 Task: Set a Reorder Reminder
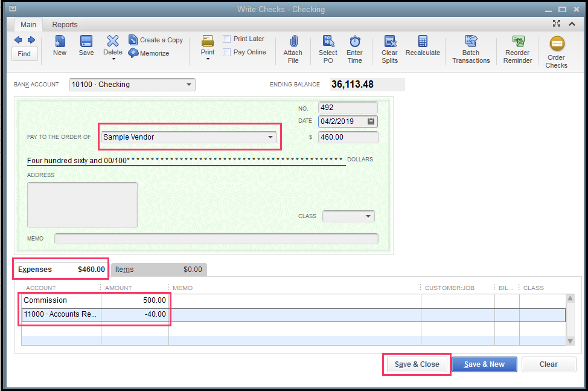click(517, 50)
